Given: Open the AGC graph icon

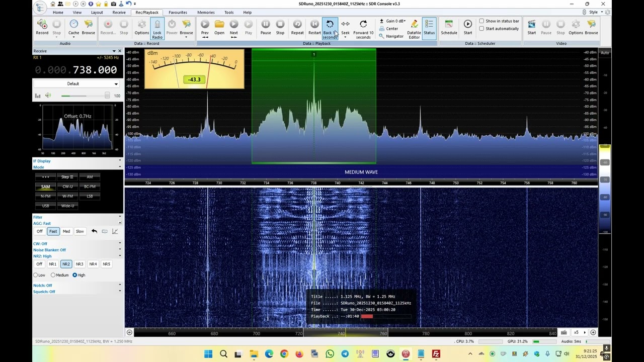Looking at the screenshot, I should (115, 231).
